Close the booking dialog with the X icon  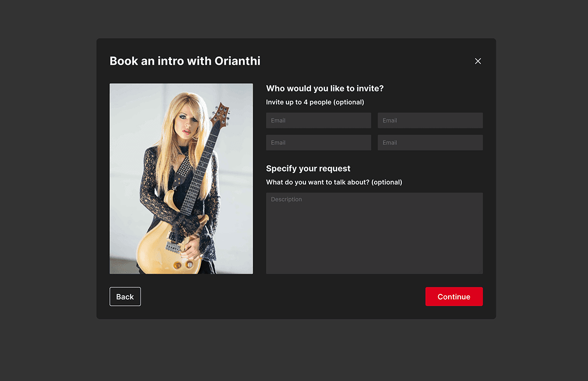coord(478,61)
